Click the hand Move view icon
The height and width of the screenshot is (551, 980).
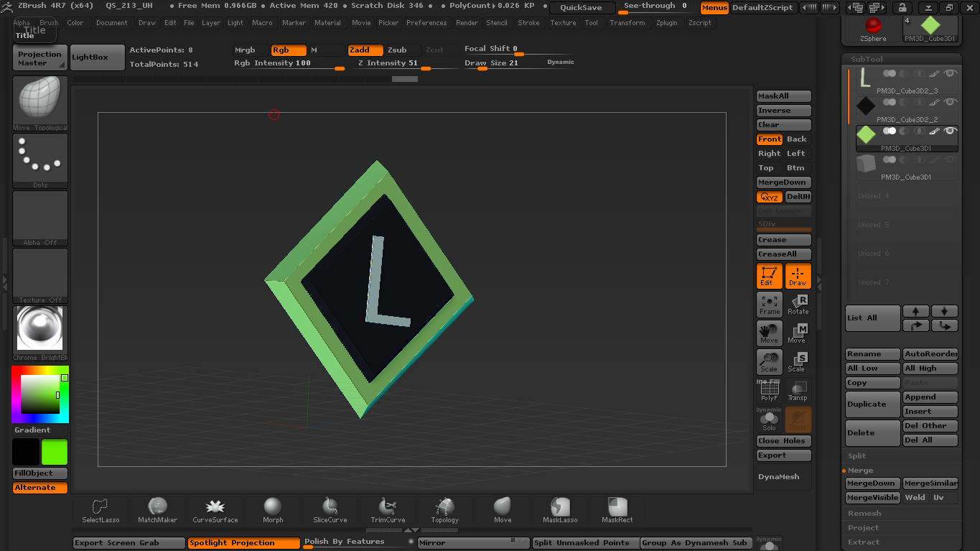(769, 333)
